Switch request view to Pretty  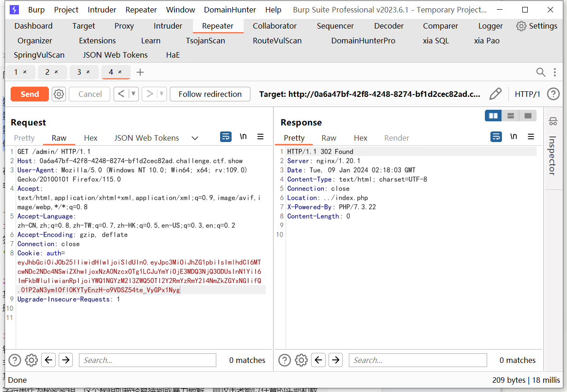click(24, 138)
